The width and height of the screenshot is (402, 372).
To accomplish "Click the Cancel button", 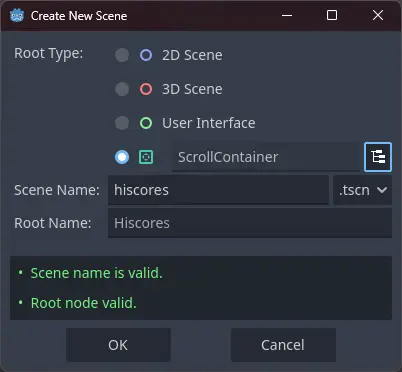I will [283, 345].
